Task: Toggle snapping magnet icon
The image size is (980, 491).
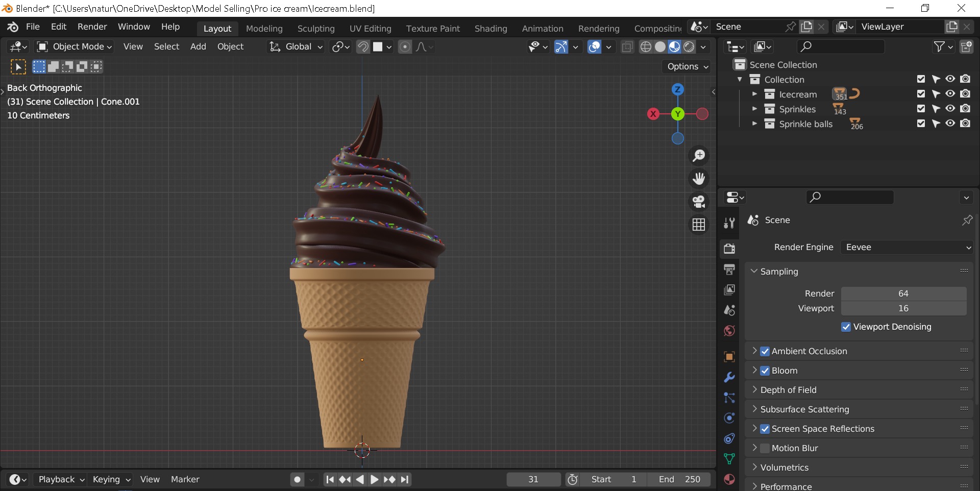Action: 363,46
